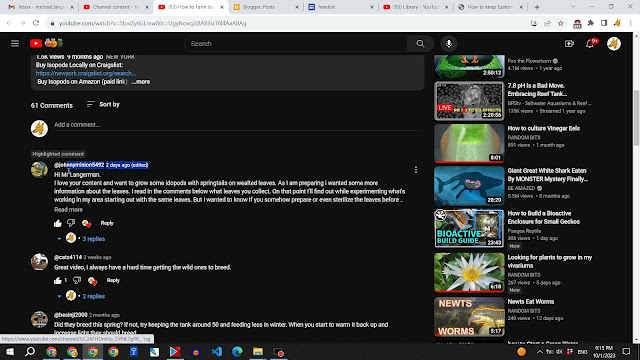Open the Vinegar Eels video thumbnail

pyautogui.click(x=469, y=143)
